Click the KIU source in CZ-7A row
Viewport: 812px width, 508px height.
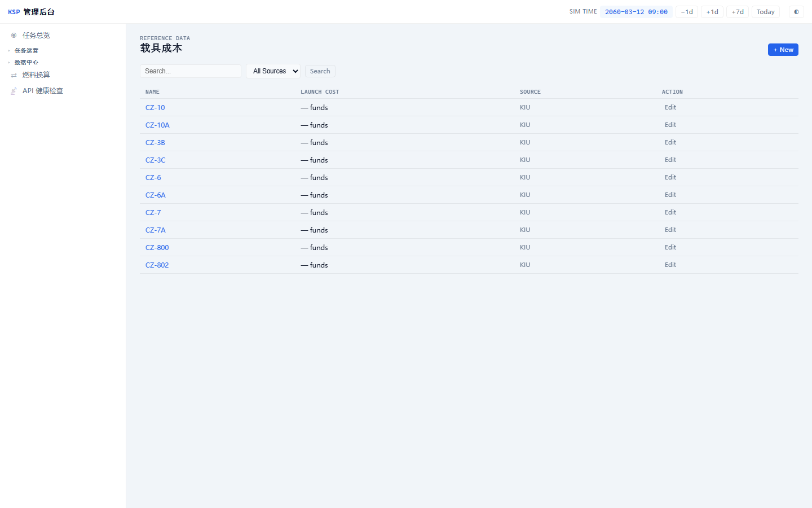click(x=525, y=230)
